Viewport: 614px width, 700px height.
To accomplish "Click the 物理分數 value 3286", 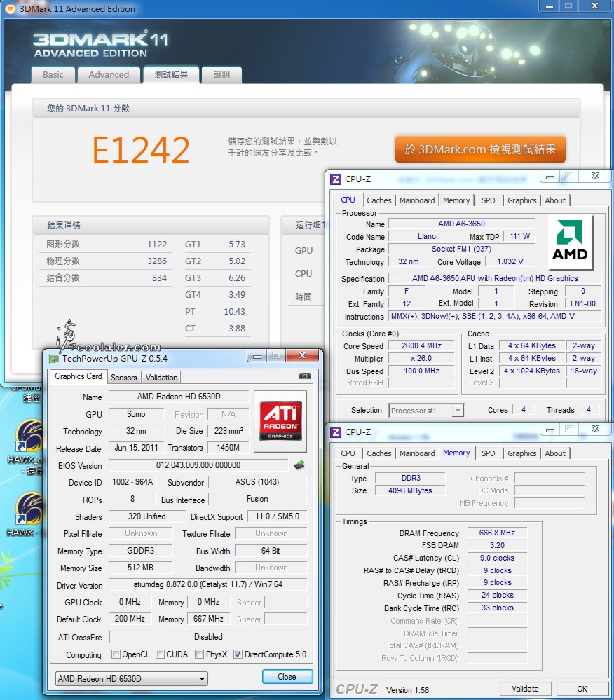I will coord(157,261).
